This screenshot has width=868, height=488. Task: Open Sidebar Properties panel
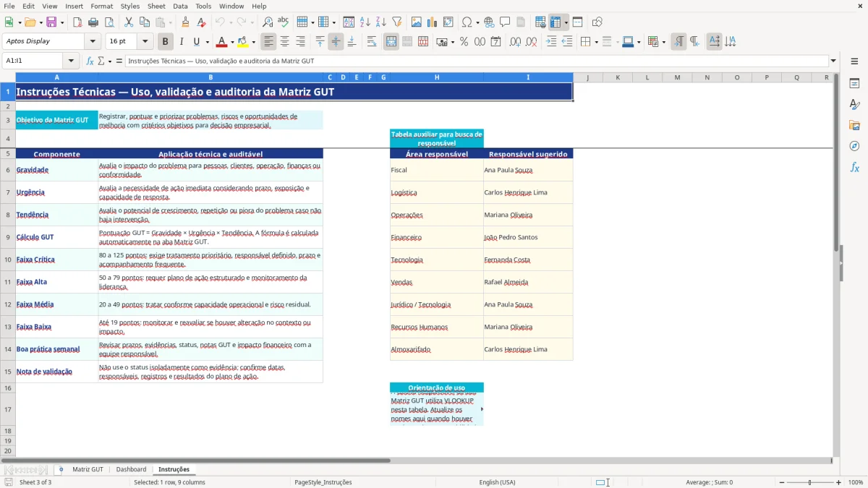[854, 84]
